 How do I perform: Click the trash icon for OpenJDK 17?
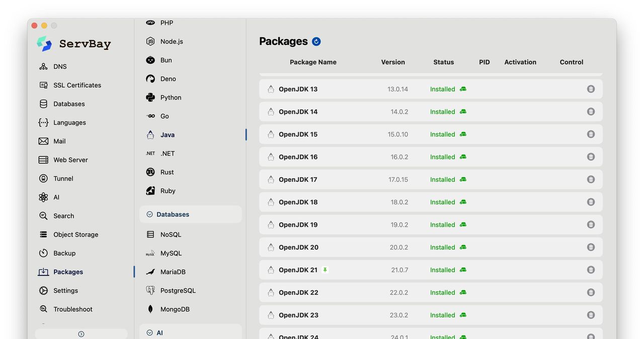[x=591, y=179]
